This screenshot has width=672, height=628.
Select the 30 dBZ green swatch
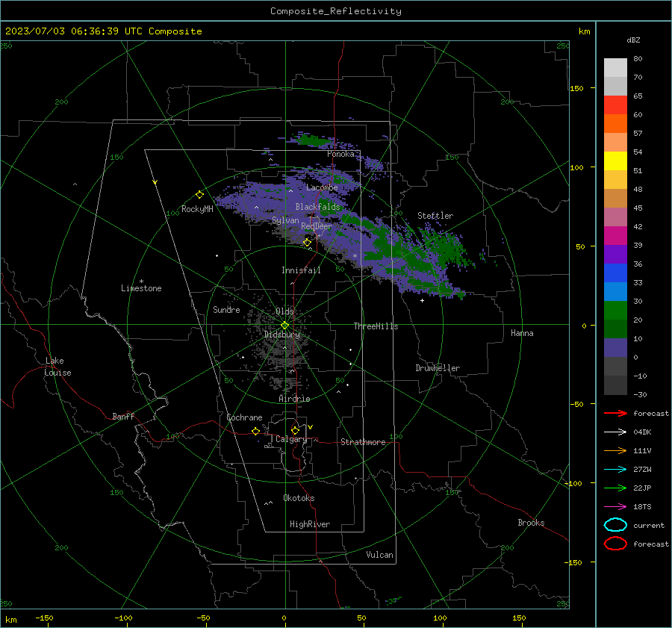(x=615, y=311)
